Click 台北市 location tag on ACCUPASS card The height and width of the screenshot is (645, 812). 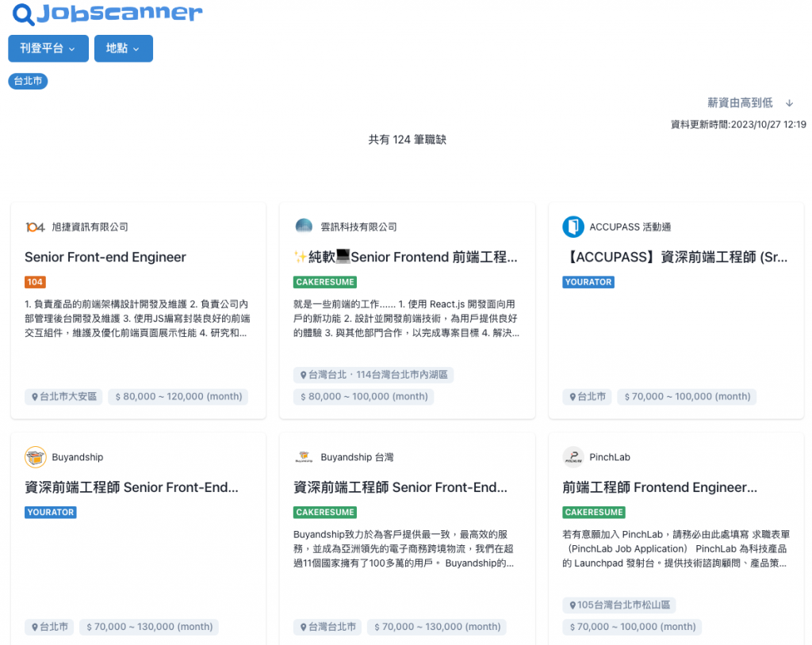coord(588,396)
